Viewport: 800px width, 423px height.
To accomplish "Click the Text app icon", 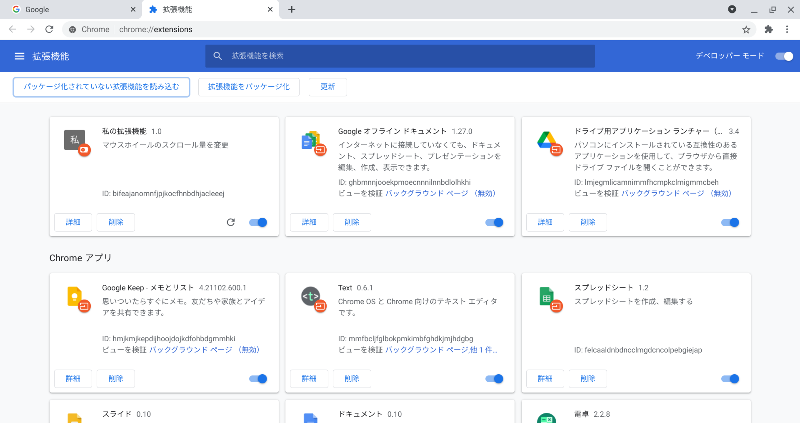I will pos(313,299).
